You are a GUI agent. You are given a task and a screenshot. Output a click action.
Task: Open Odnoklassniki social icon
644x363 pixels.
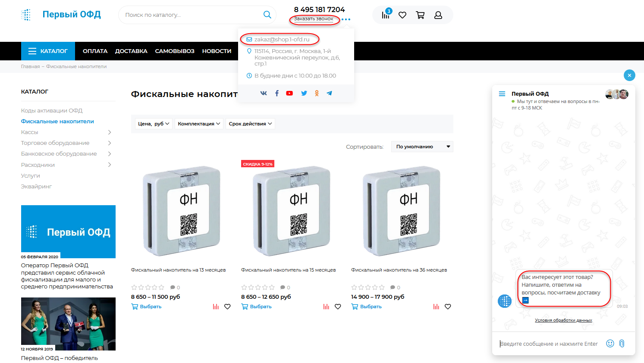tap(317, 93)
